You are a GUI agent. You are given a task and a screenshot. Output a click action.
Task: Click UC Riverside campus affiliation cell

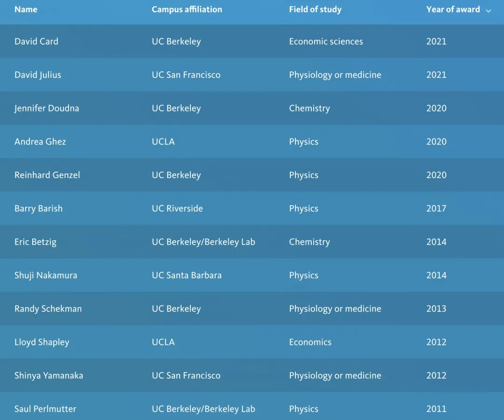tap(177, 208)
